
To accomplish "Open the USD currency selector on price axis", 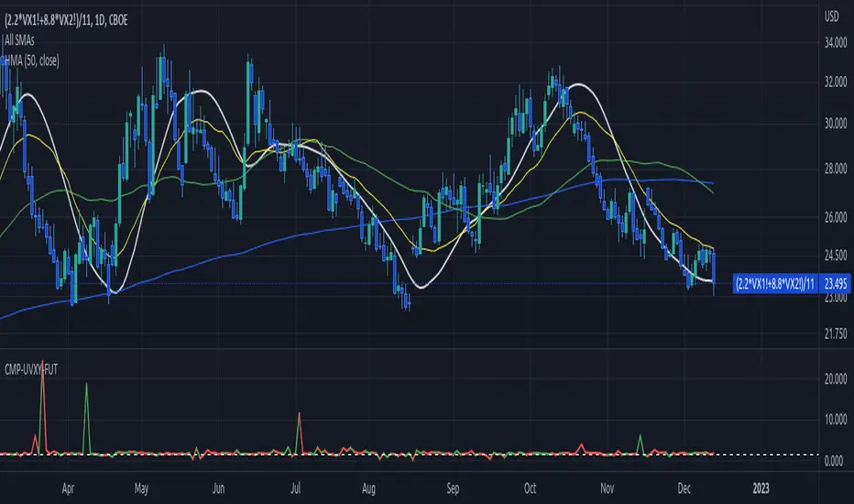I will pyautogui.click(x=830, y=16).
